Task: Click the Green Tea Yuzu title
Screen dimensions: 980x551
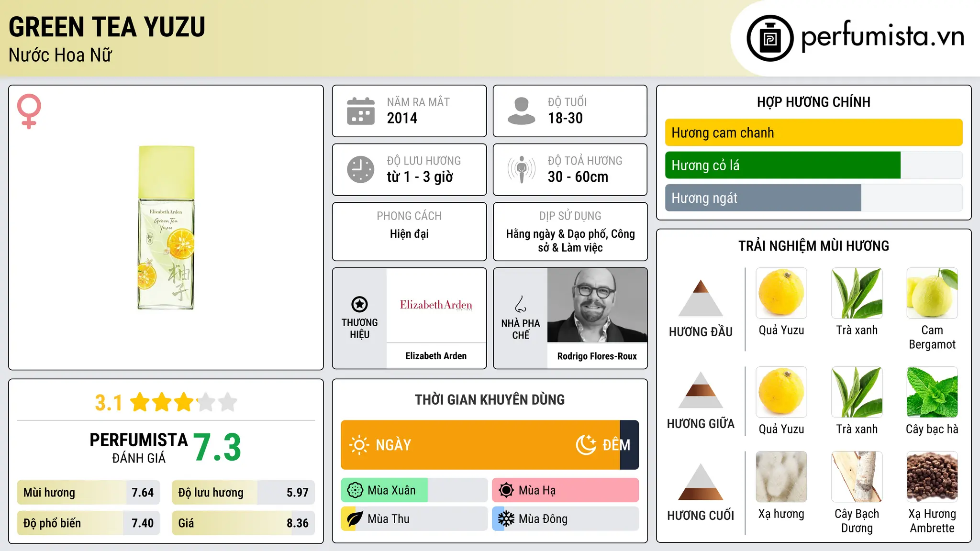Action: pyautogui.click(x=107, y=27)
